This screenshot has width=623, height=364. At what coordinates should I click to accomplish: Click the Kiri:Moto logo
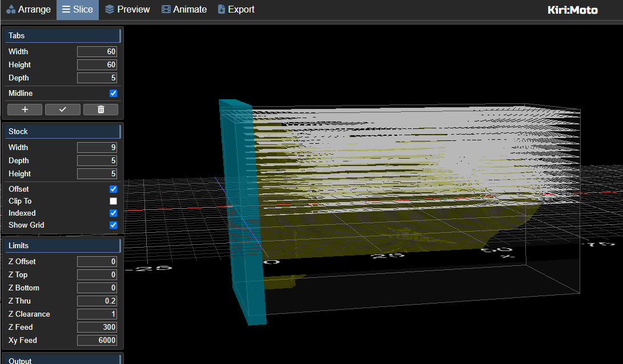tap(572, 10)
